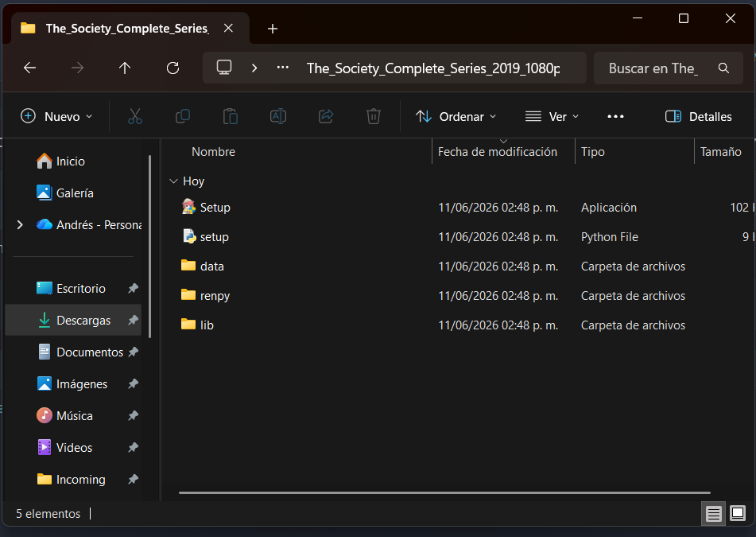Click the navigation pane vertical scrollbar
Screen dimensions: 756x537
(150, 247)
